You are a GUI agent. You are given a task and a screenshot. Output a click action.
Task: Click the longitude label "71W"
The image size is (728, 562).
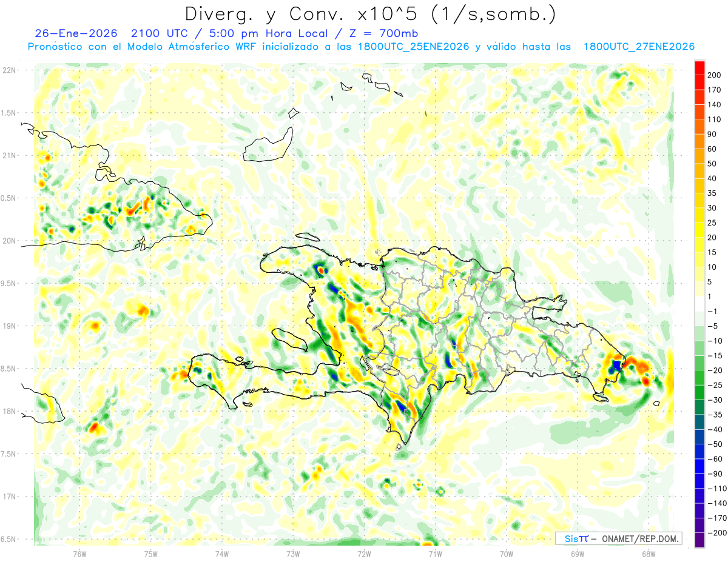point(435,554)
